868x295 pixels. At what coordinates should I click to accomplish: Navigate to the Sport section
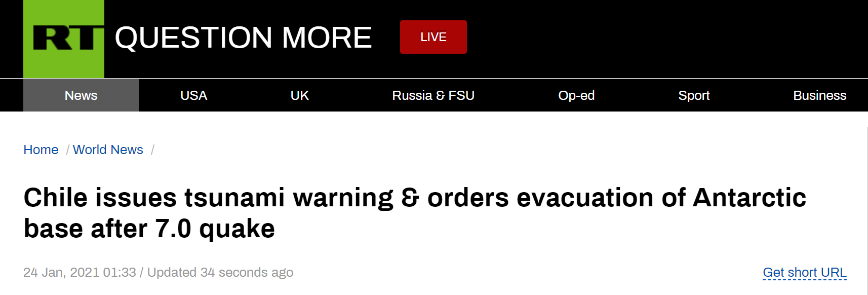click(694, 95)
